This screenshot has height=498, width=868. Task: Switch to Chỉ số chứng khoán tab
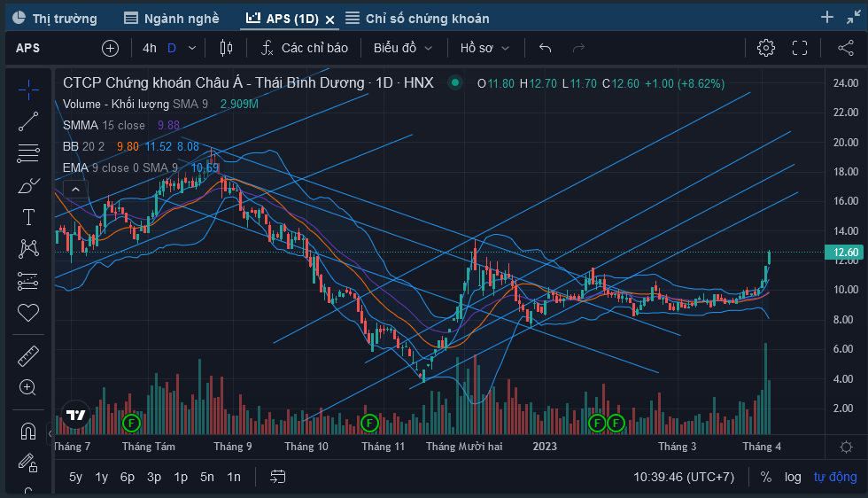[418, 19]
